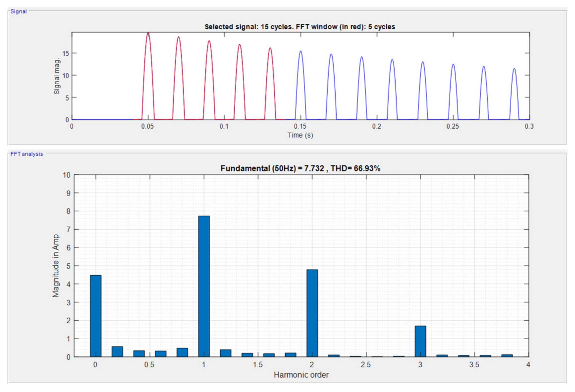
Task: Click the 'FFT analysis' panel title
Action: [27, 154]
